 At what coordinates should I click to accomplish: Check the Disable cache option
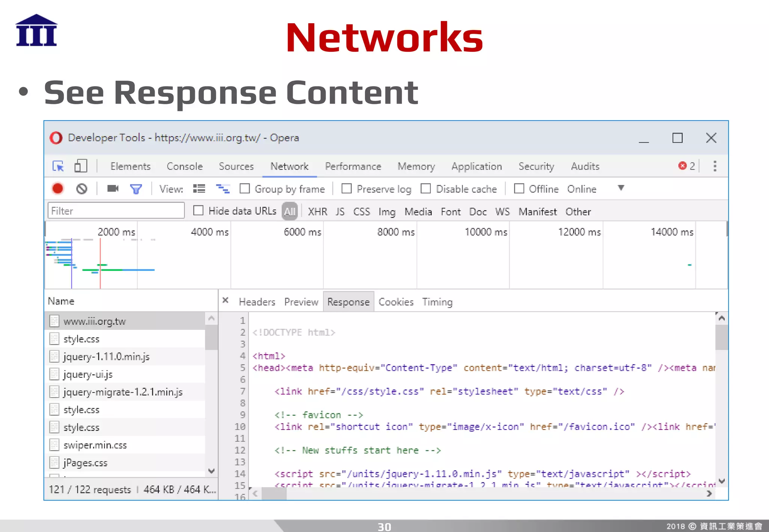tap(425, 188)
